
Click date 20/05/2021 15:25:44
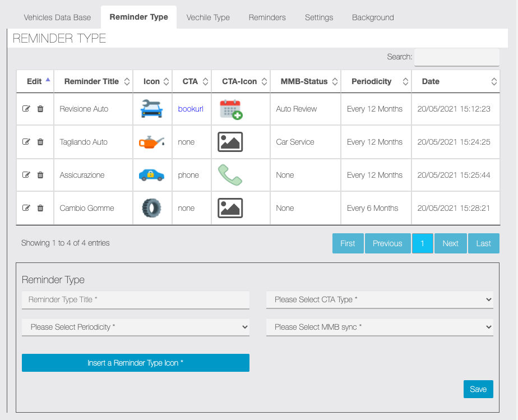pos(454,175)
